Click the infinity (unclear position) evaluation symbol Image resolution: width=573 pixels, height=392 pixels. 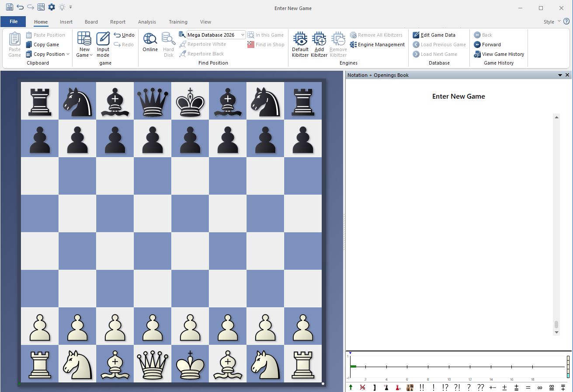539,387
